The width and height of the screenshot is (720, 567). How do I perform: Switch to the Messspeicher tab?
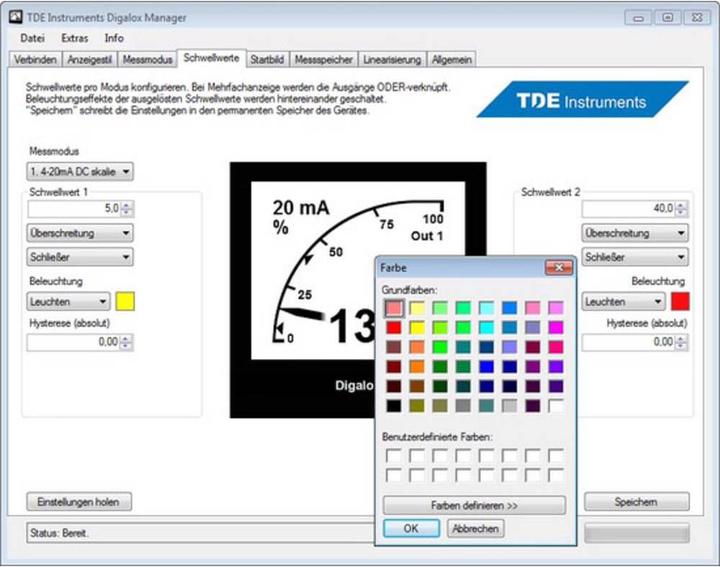(324, 60)
